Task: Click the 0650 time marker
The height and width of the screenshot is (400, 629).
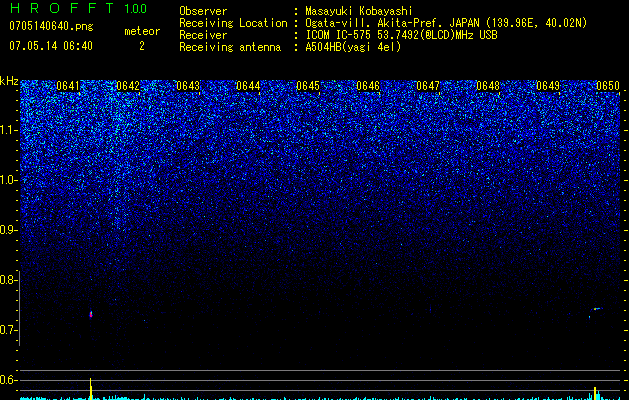Action: pos(608,86)
